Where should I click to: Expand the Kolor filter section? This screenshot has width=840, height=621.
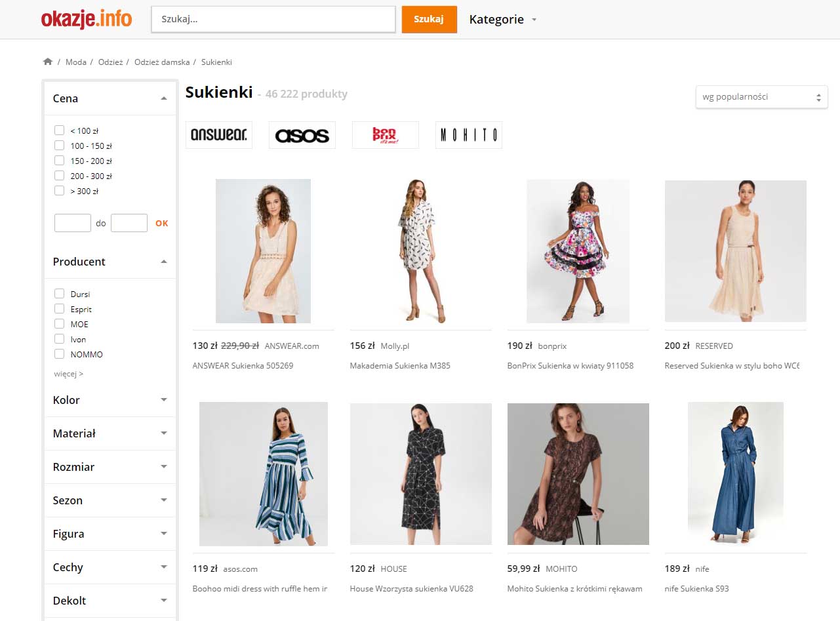(x=164, y=400)
